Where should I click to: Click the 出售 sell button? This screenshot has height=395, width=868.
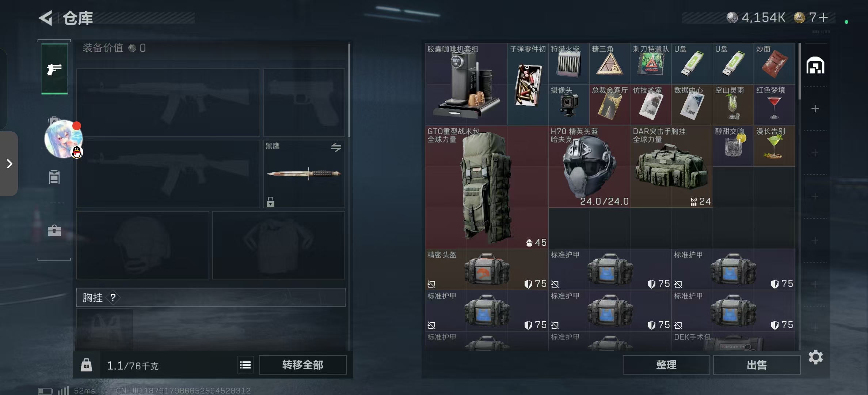point(757,365)
